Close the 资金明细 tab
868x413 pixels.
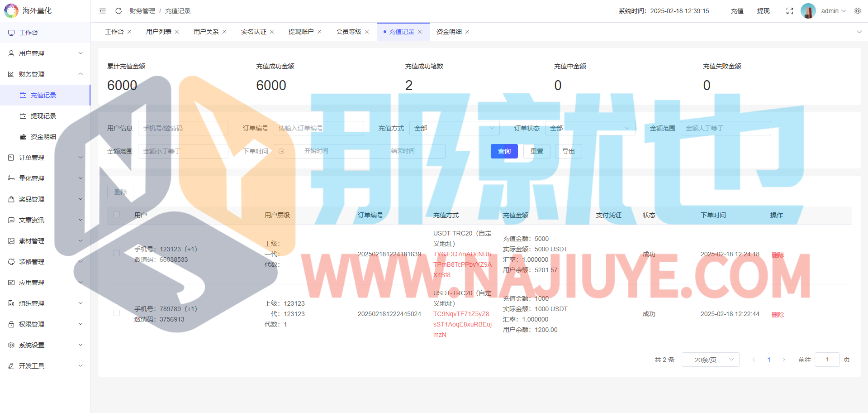coord(467,32)
